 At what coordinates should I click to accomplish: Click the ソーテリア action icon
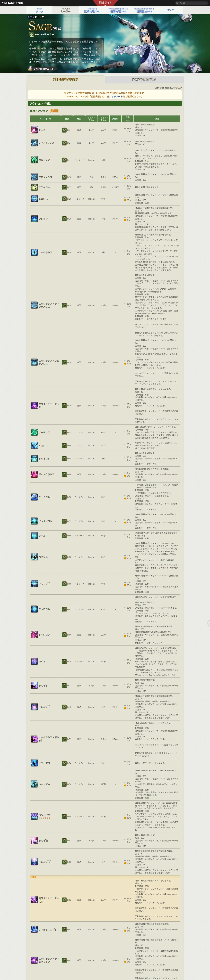pos(34,432)
